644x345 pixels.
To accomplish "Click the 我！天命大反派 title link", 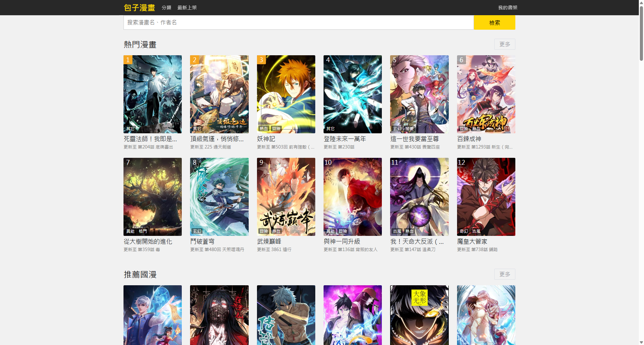I will coord(417,241).
